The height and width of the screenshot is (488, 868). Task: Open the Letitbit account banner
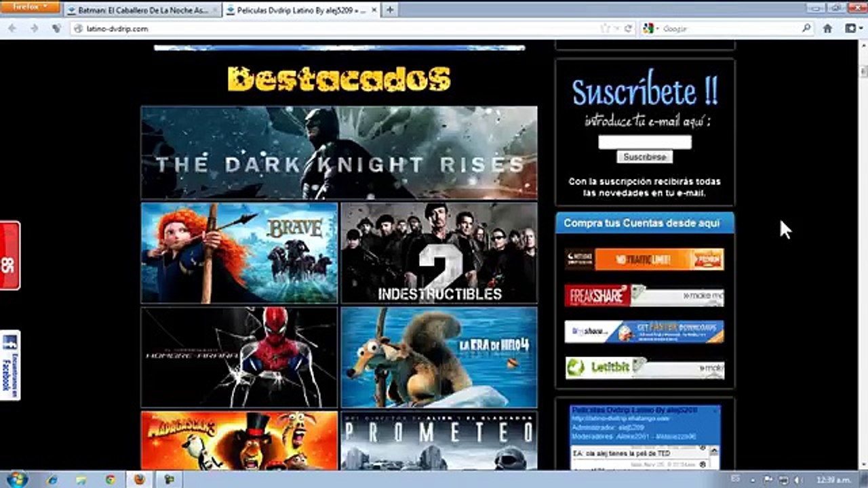click(644, 368)
